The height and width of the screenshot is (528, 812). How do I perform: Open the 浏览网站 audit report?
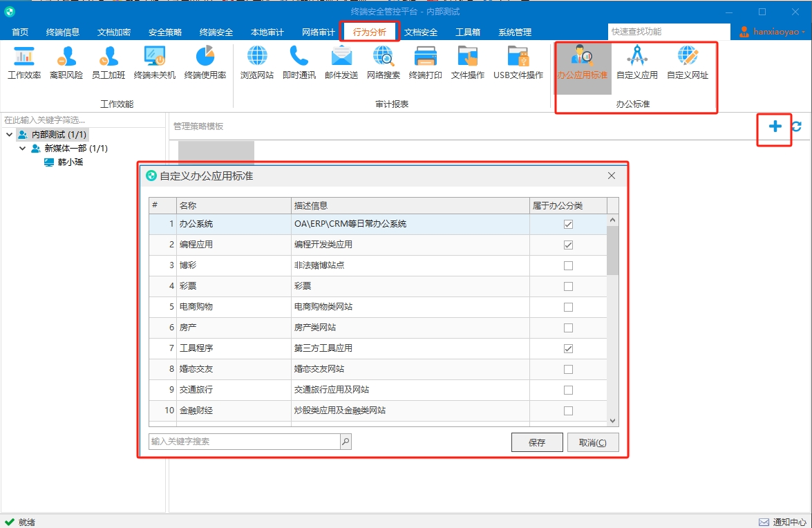point(257,63)
